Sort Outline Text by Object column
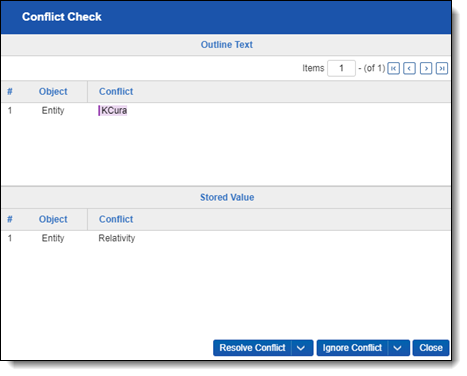467x376 pixels. coord(53,91)
